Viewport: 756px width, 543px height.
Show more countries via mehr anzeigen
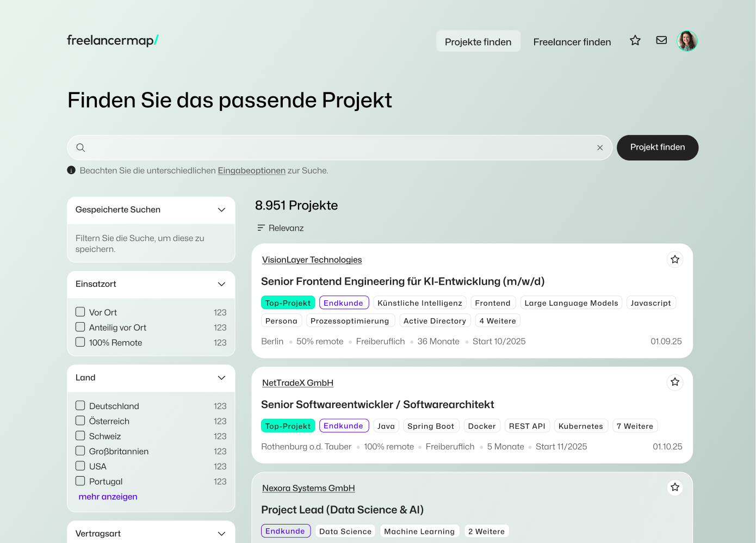pyautogui.click(x=108, y=497)
